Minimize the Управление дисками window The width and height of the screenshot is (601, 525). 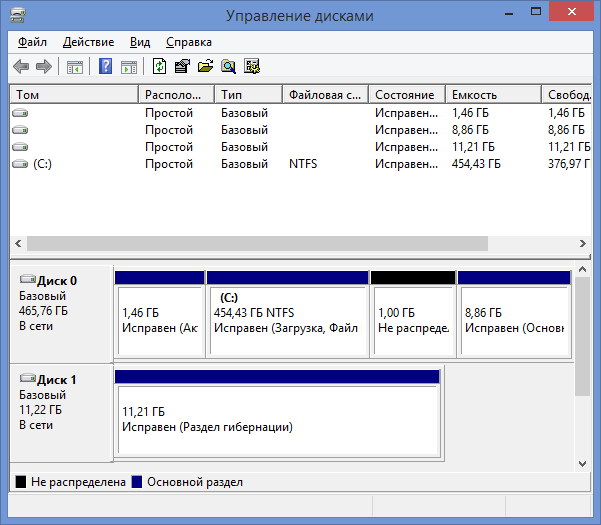pos(509,13)
